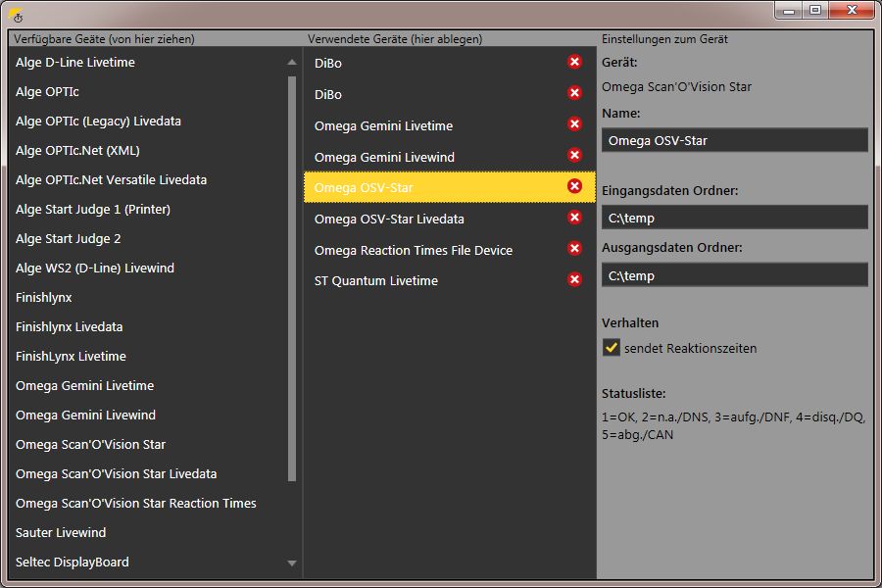Delete the Omega OSV-Star Livedata device
This screenshot has width=882, height=588.
(x=574, y=218)
